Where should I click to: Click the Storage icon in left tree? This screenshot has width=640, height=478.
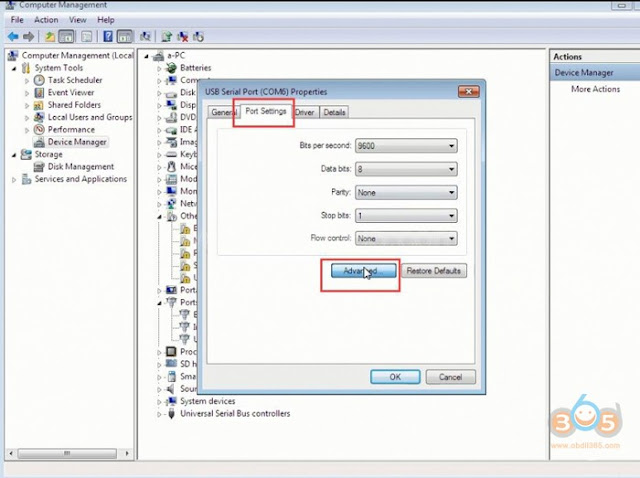click(27, 154)
